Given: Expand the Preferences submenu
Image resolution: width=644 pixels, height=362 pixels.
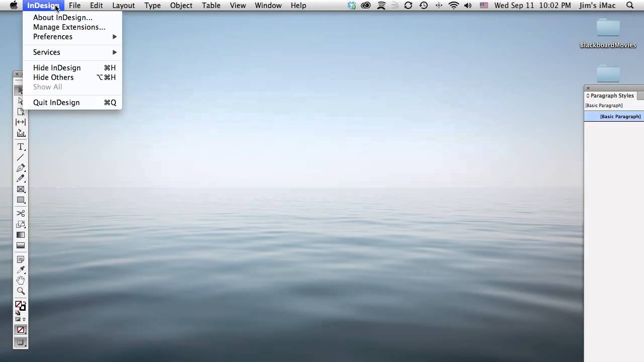Looking at the screenshot, I should 72,37.
